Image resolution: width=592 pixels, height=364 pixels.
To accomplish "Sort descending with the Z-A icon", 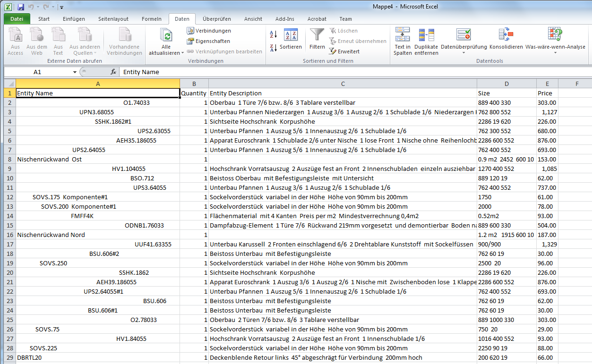I will click(274, 47).
